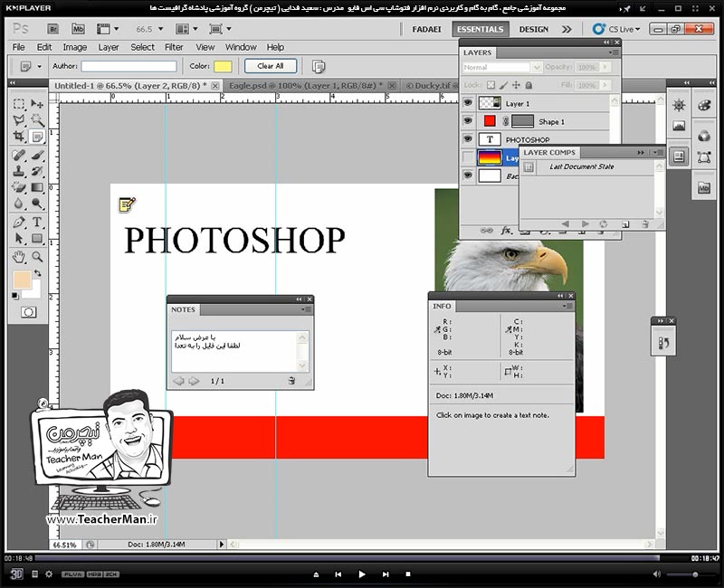Select the Brush tool
This screenshot has width=724, height=588.
click(37, 156)
